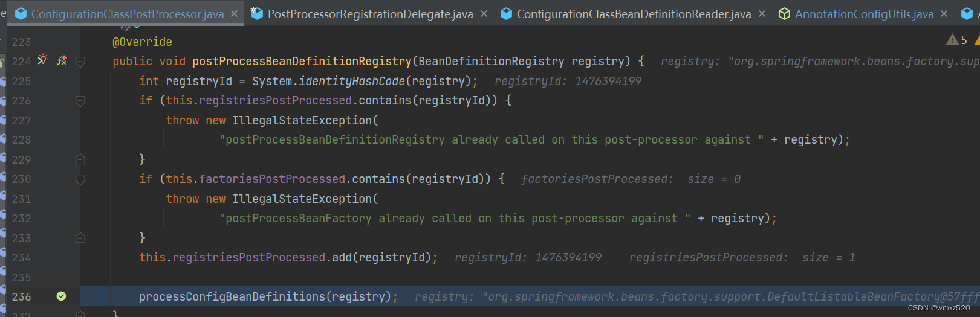Image resolution: width=980 pixels, height=317 pixels.
Task: Toggle the verified breakpoint on line 236
Action: click(x=61, y=296)
